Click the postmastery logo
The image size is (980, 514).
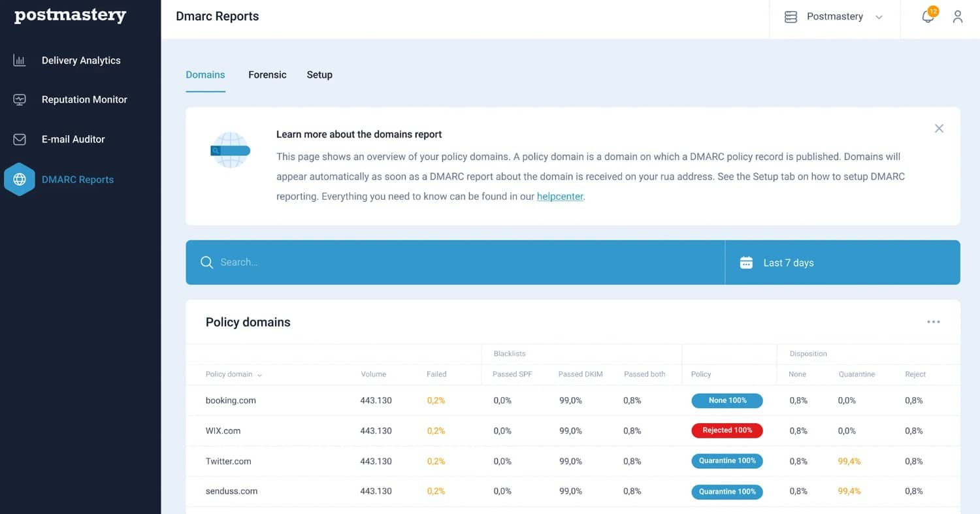tap(70, 16)
